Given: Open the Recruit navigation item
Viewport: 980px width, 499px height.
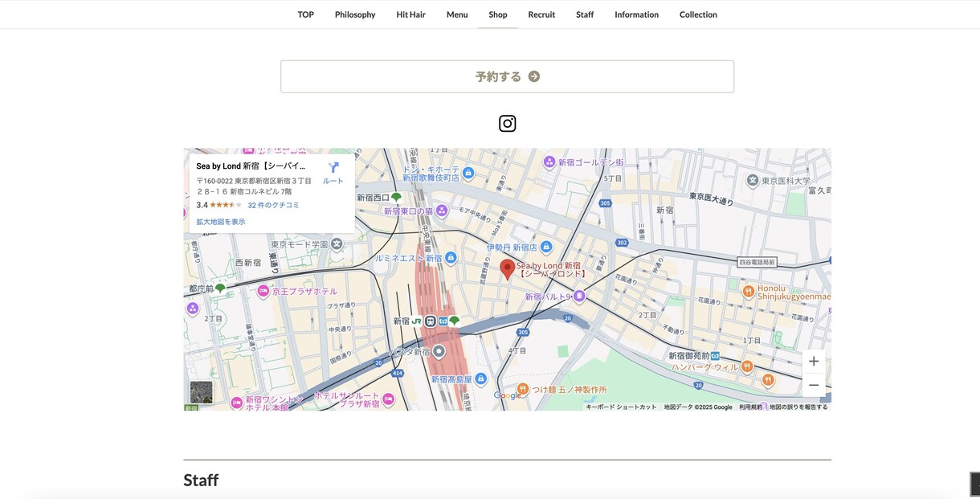Looking at the screenshot, I should coord(541,14).
